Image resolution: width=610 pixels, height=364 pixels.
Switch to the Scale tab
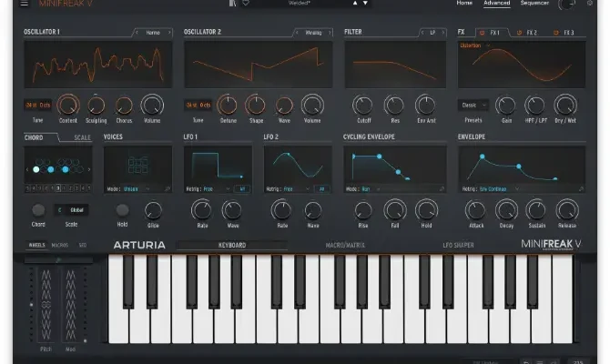click(82, 137)
